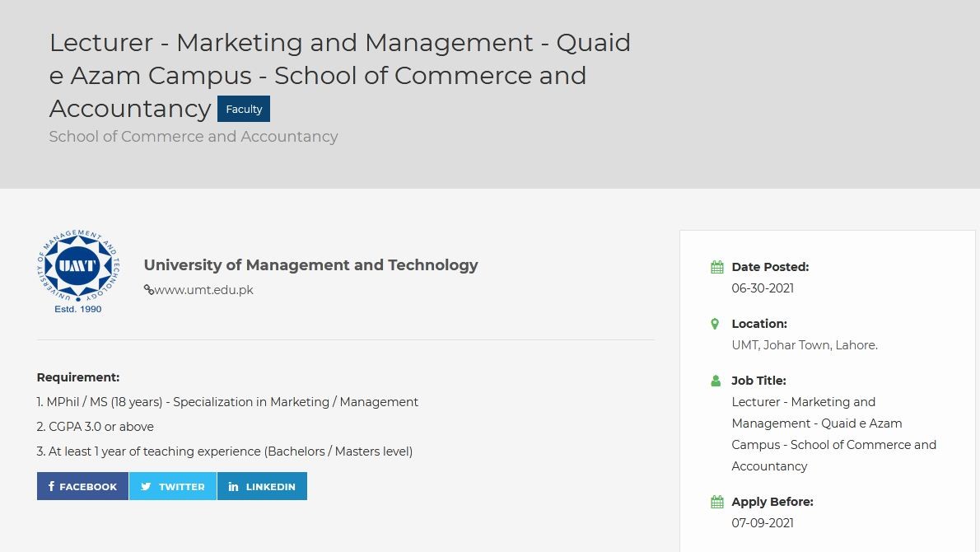Click the University of Management and Technology heading

point(310,265)
